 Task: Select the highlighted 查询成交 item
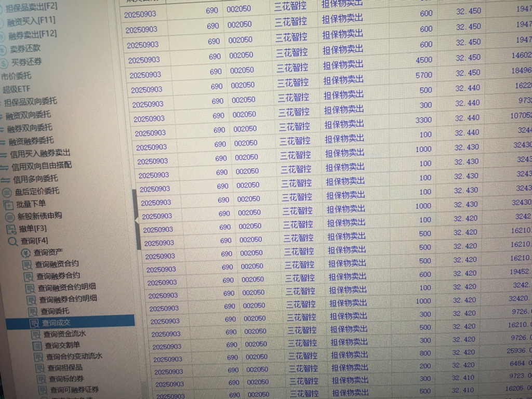[70, 323]
